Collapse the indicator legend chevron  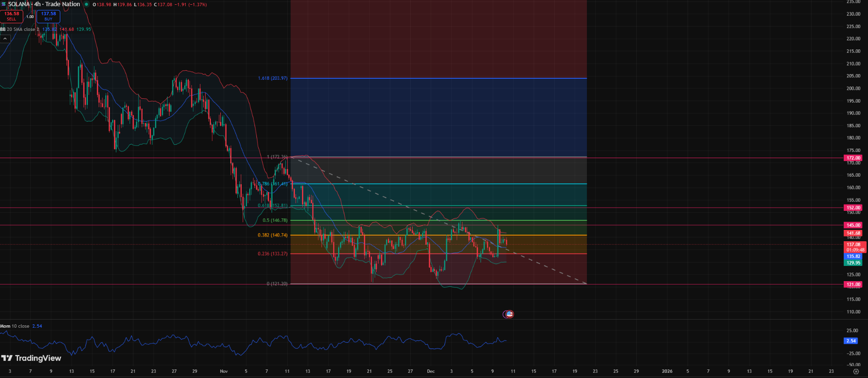(x=5, y=39)
